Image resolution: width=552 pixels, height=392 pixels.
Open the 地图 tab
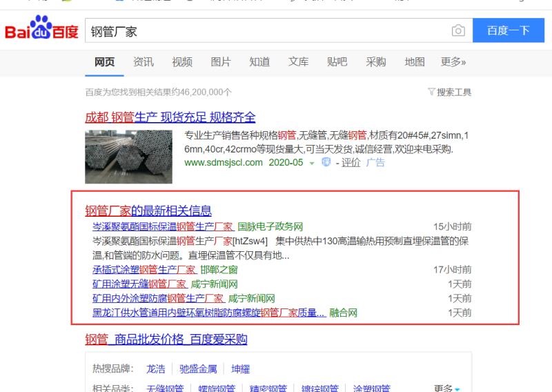[x=415, y=62]
